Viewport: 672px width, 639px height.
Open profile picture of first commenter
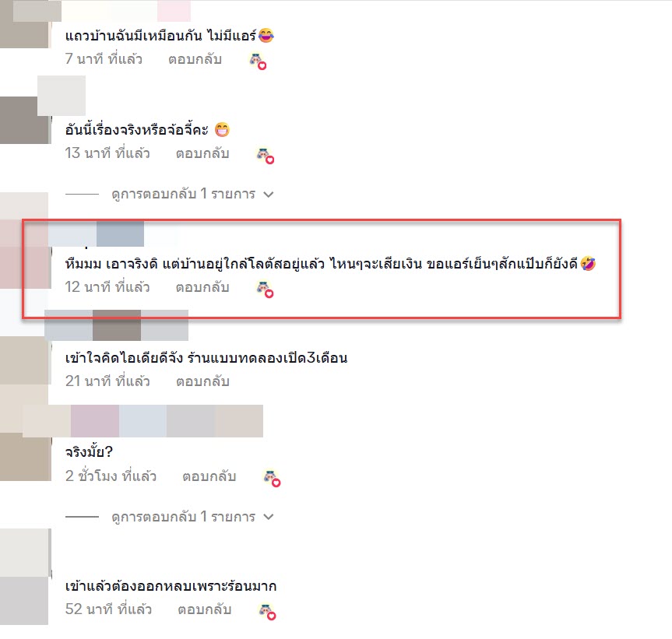pos(25,24)
